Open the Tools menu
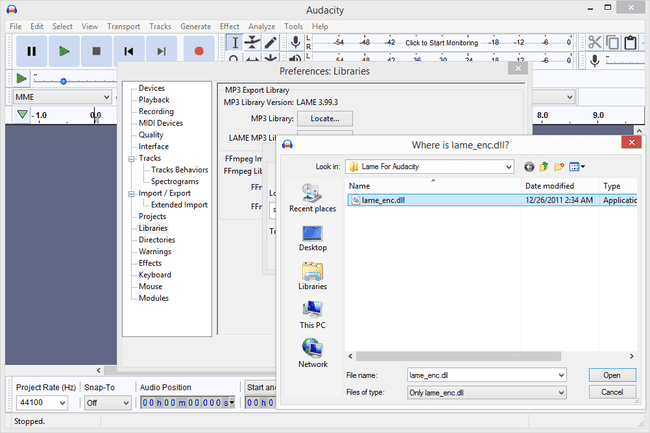The width and height of the screenshot is (650, 433). click(293, 26)
